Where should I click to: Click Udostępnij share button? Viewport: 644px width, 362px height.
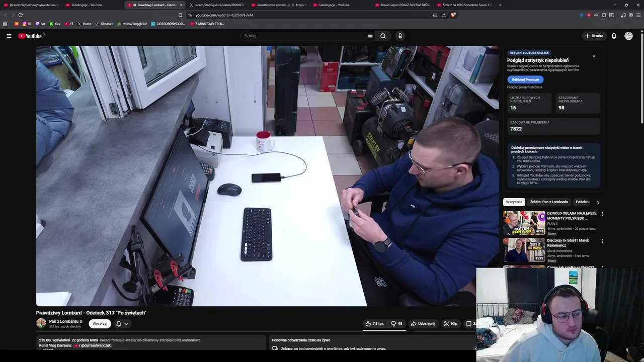(423, 324)
